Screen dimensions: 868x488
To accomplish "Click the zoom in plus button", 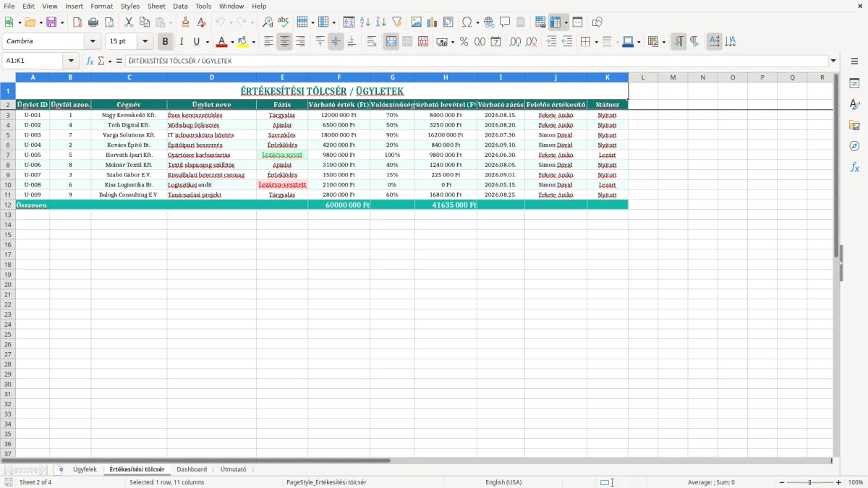I will [839, 482].
